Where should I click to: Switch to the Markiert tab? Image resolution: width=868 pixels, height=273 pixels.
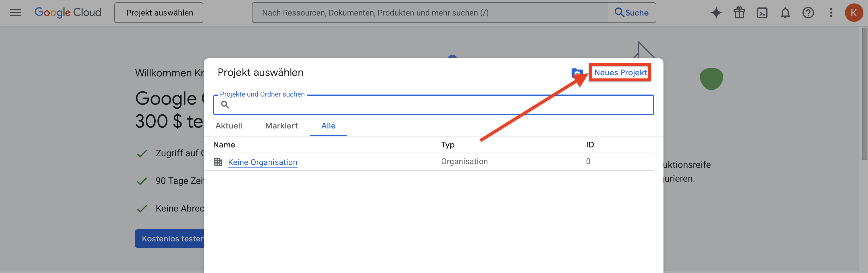click(x=281, y=126)
